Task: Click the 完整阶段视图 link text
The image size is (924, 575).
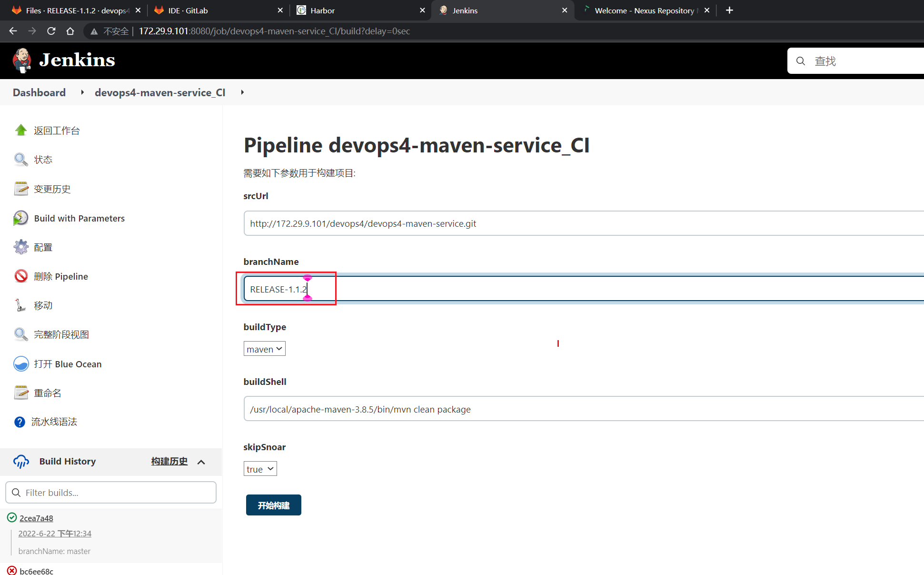Action: (61, 334)
